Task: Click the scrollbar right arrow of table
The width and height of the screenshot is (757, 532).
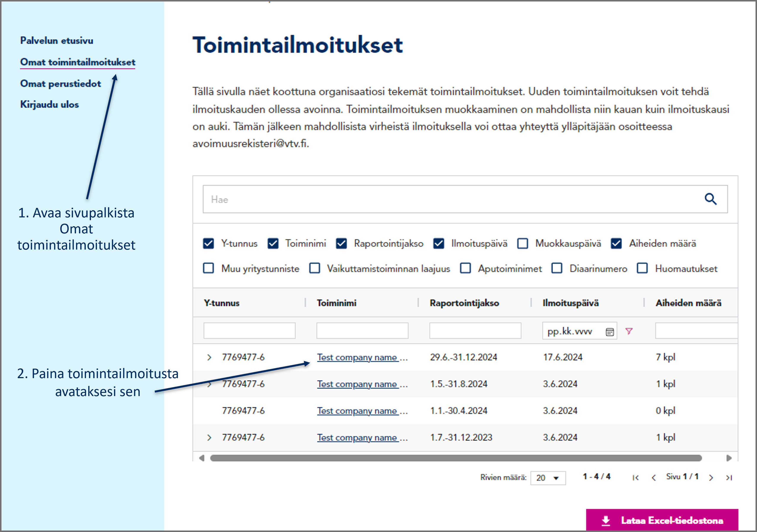Action: 729,458
